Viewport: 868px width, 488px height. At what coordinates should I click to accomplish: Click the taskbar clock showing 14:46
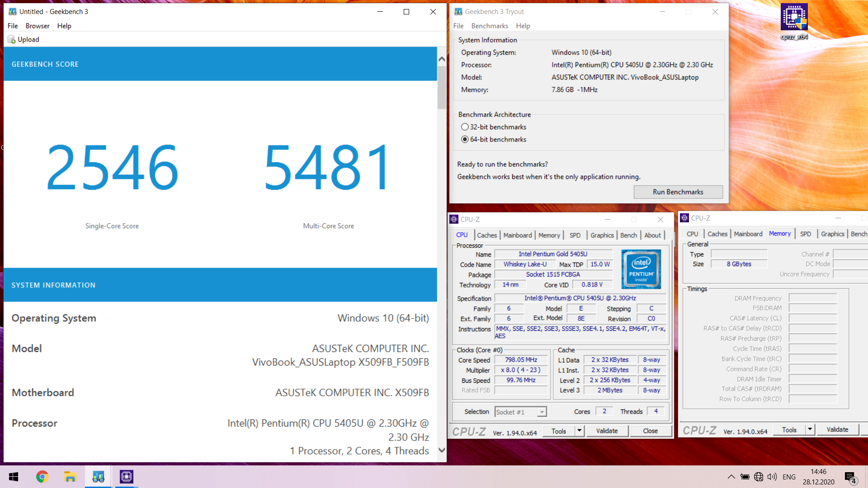818,477
